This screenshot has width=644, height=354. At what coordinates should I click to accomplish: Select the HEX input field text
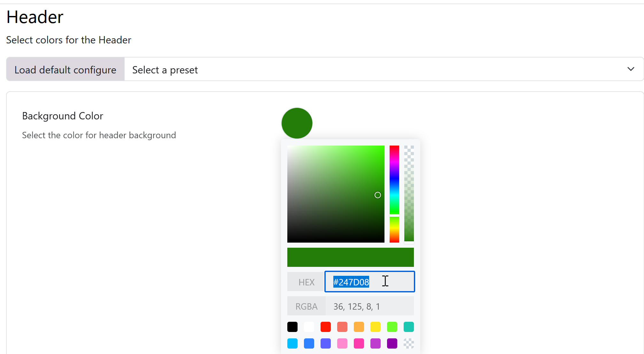[352, 282]
